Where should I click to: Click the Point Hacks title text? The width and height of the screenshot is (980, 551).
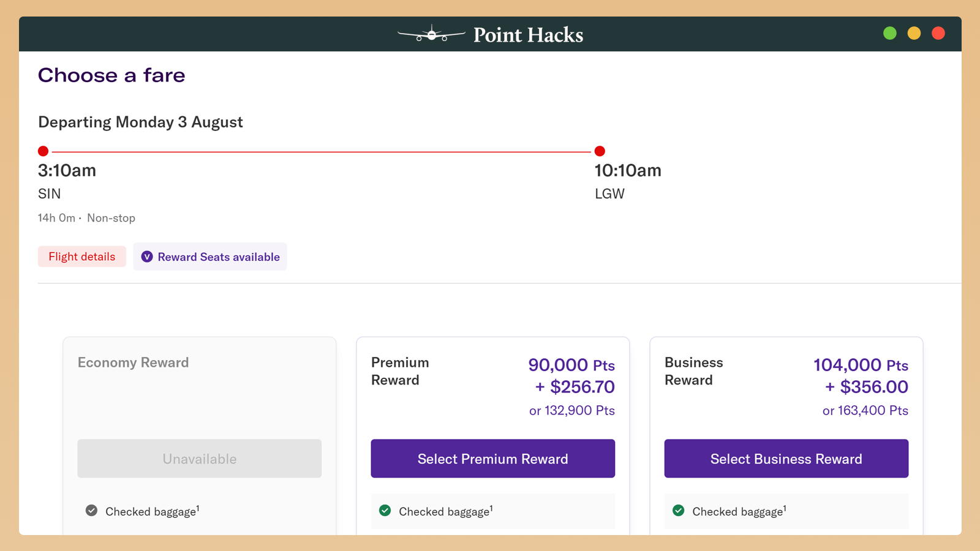tap(528, 35)
